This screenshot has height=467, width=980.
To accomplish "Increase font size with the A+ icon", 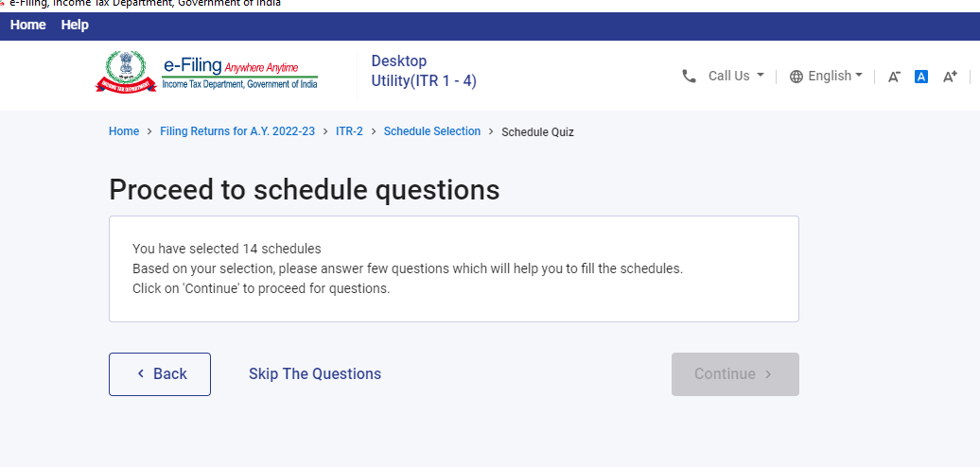I will coord(950,77).
